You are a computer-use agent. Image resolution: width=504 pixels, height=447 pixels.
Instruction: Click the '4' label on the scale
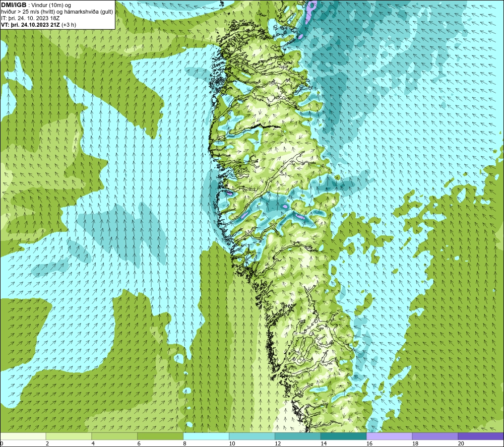tap(93, 443)
